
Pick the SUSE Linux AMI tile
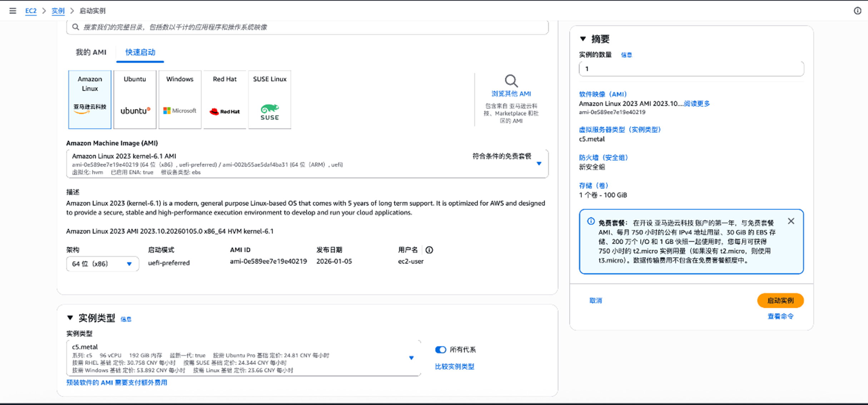pyautogui.click(x=269, y=99)
